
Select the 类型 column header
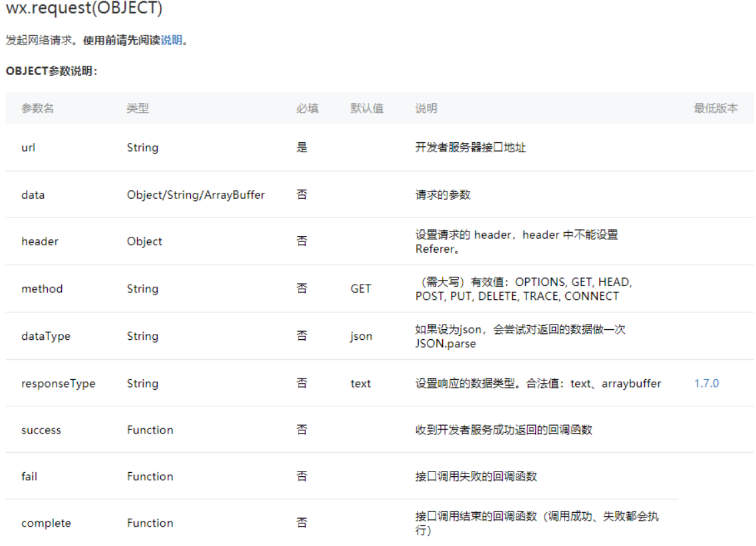pyautogui.click(x=138, y=108)
